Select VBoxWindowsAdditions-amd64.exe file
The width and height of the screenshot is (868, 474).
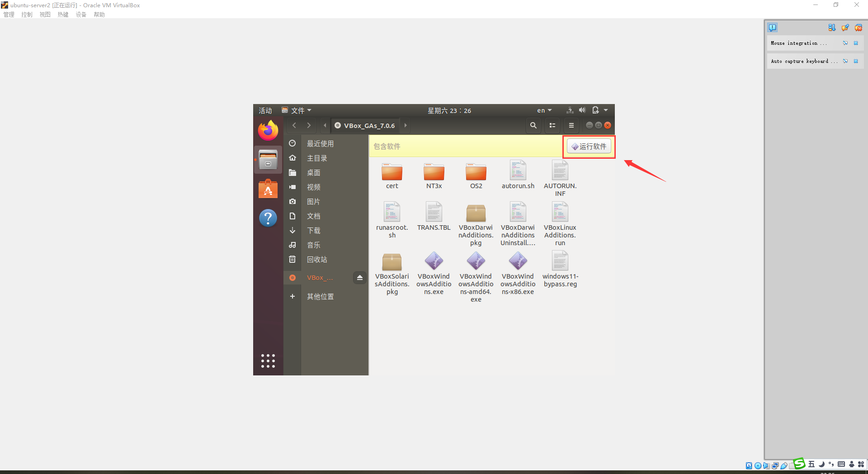pos(476,277)
